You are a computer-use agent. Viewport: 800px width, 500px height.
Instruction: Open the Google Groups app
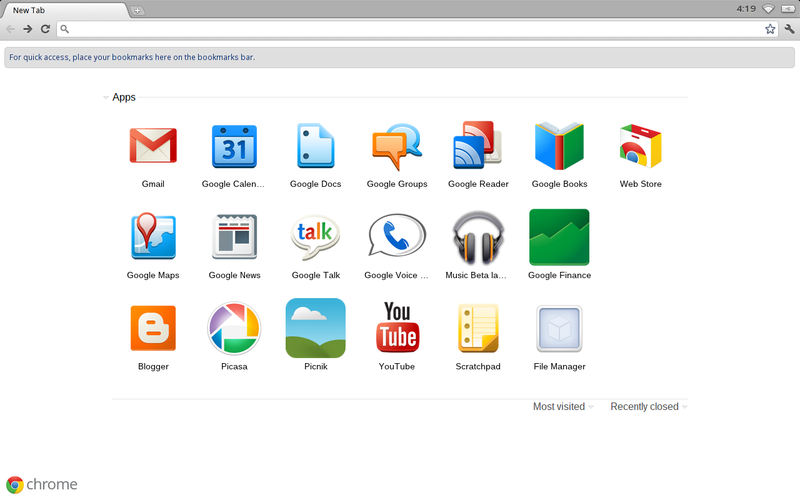click(x=397, y=146)
